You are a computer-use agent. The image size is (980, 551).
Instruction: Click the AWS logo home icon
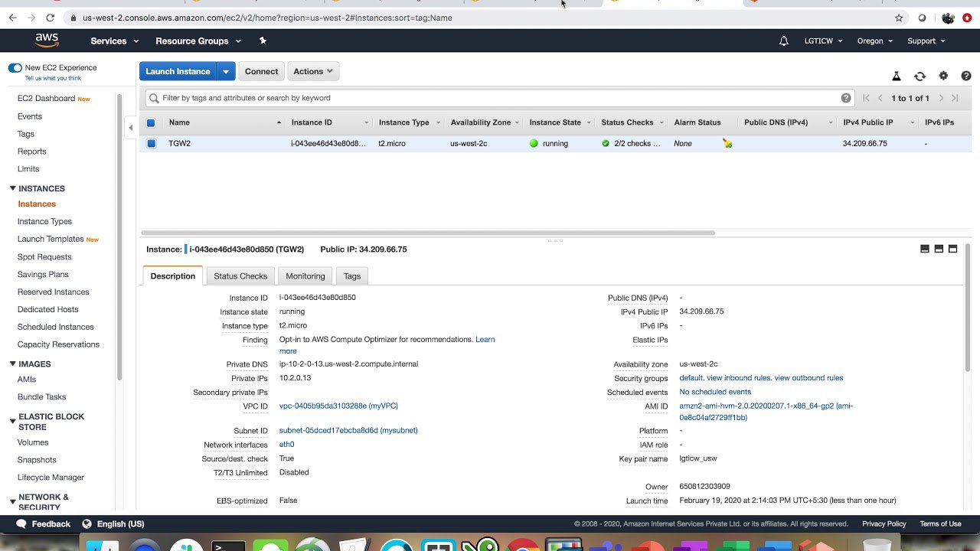(x=47, y=41)
